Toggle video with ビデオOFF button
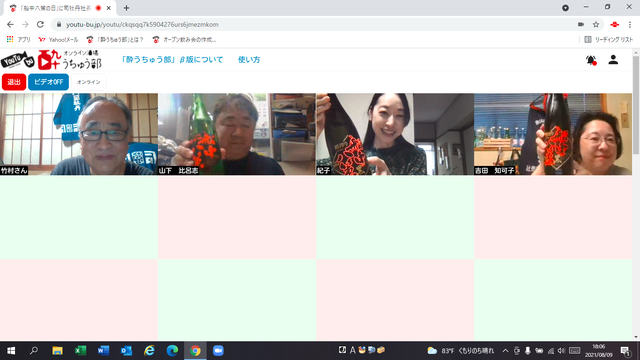 point(48,82)
